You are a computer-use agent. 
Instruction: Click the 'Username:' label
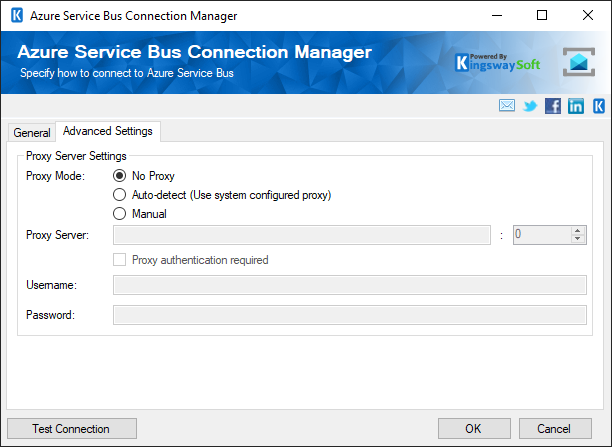pyautogui.click(x=52, y=285)
